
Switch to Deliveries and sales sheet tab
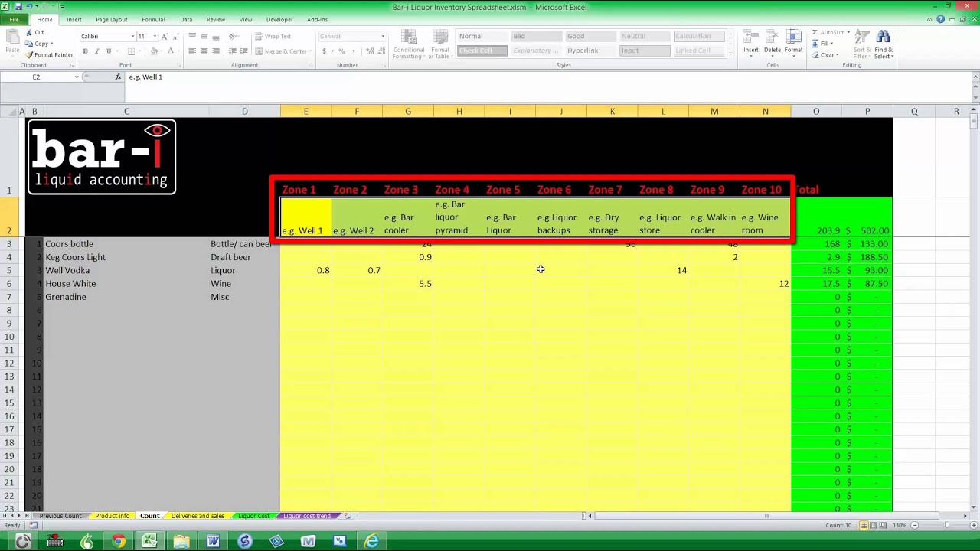198,516
